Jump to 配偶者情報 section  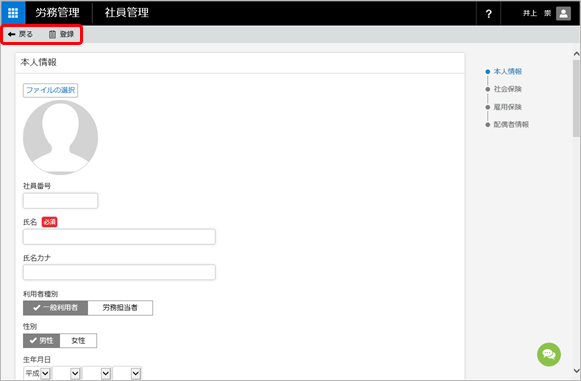click(511, 125)
